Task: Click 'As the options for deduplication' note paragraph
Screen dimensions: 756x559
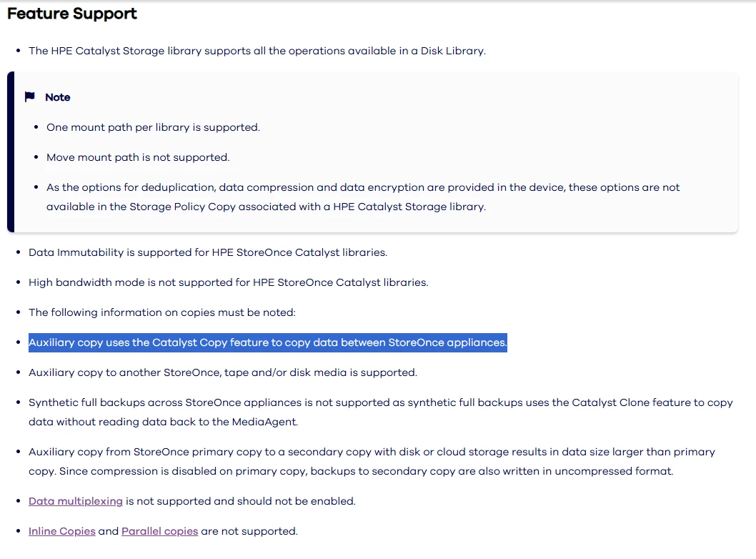Action: (363, 197)
